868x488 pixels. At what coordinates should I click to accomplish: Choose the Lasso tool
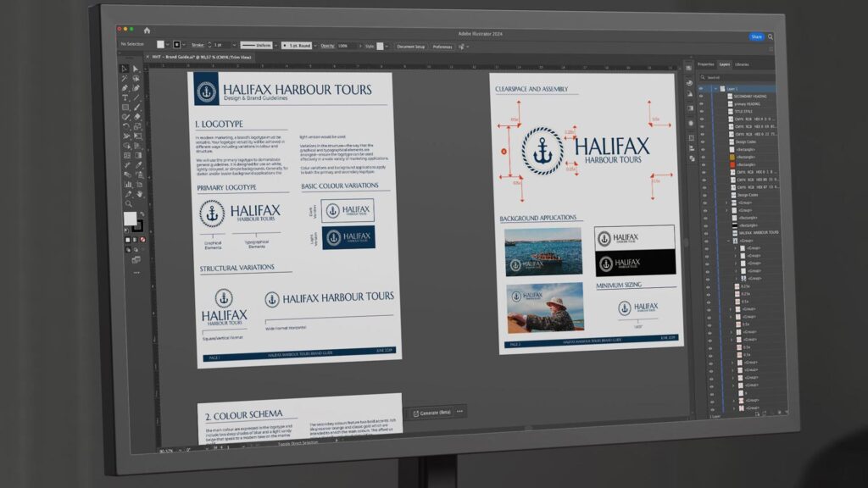136,78
